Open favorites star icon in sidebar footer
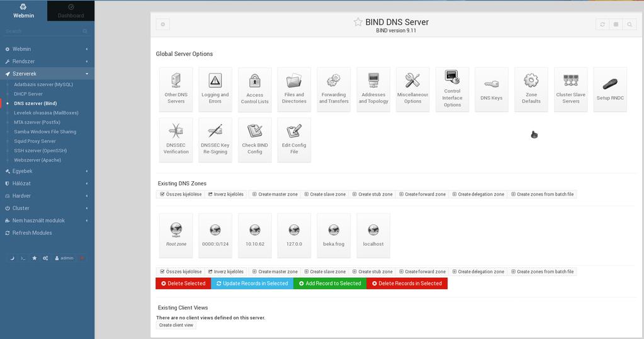 click(35, 258)
